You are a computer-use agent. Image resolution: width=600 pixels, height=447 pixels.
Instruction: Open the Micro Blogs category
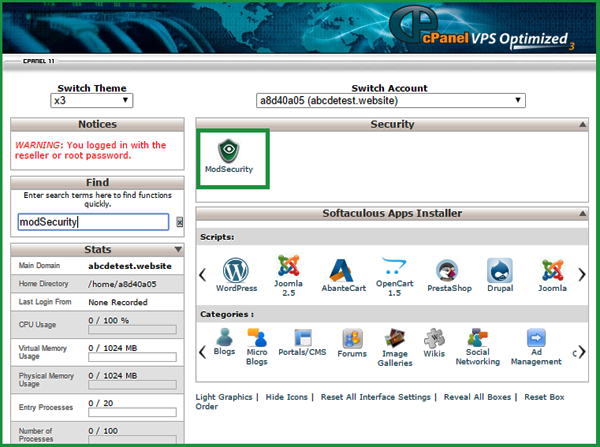coord(257,347)
